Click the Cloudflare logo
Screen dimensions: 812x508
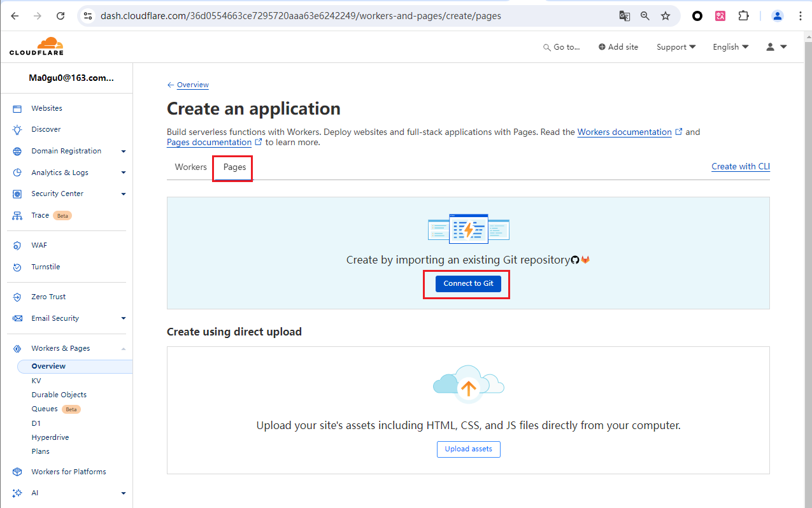coord(36,46)
